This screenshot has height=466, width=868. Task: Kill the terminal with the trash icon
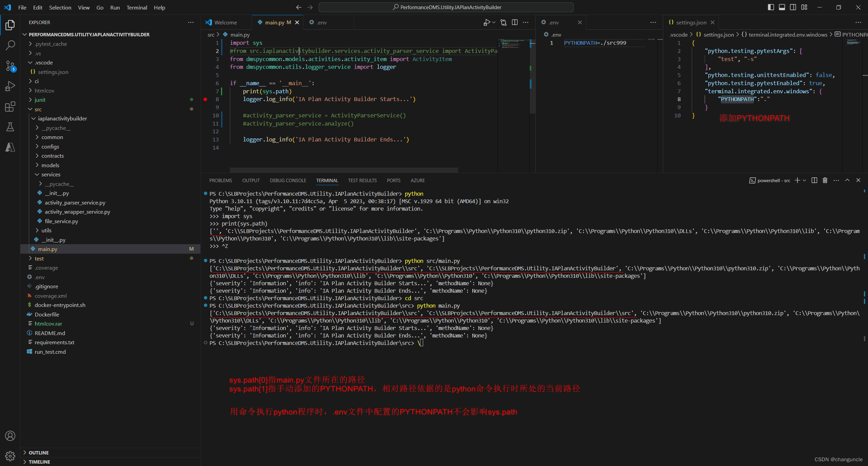tap(825, 180)
